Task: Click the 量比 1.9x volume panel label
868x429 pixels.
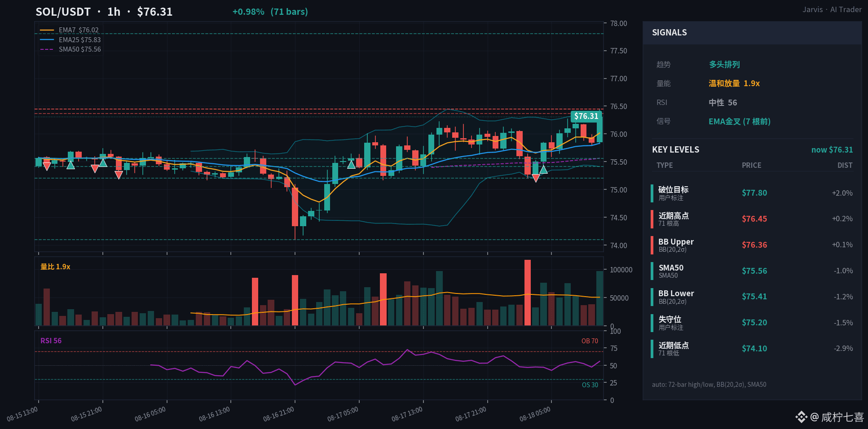Action: click(x=55, y=267)
